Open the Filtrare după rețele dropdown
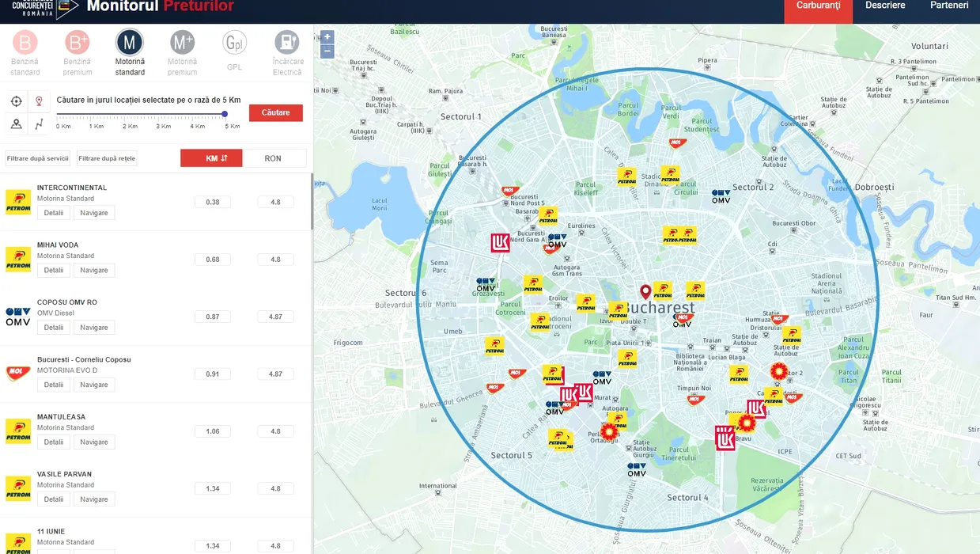Screen dimensions: 980x554 click(x=107, y=158)
